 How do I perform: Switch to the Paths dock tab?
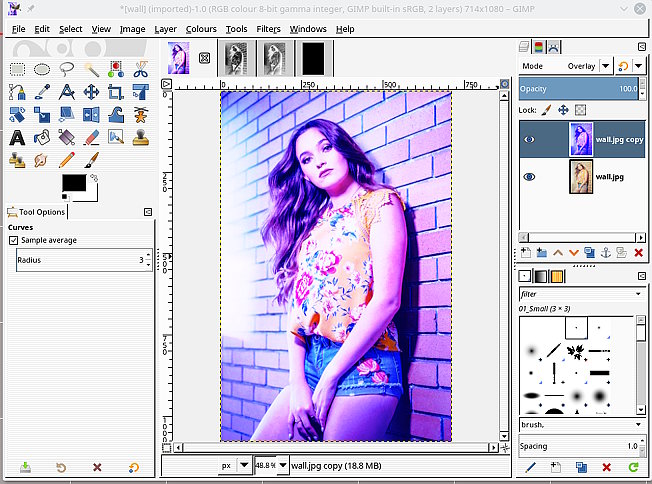[553, 47]
